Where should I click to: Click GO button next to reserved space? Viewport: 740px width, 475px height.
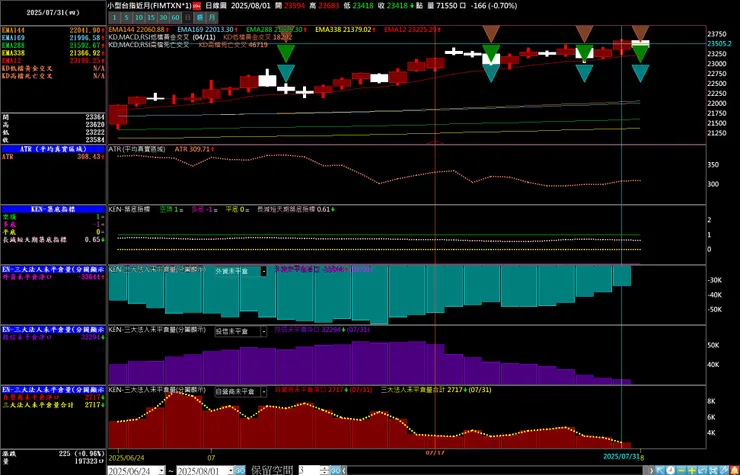(x=336, y=470)
